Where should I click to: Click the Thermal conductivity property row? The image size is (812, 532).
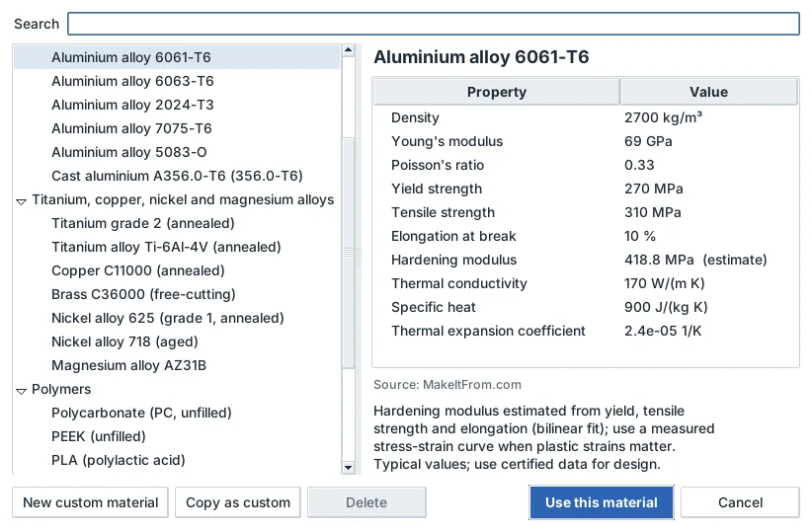[x=586, y=283]
